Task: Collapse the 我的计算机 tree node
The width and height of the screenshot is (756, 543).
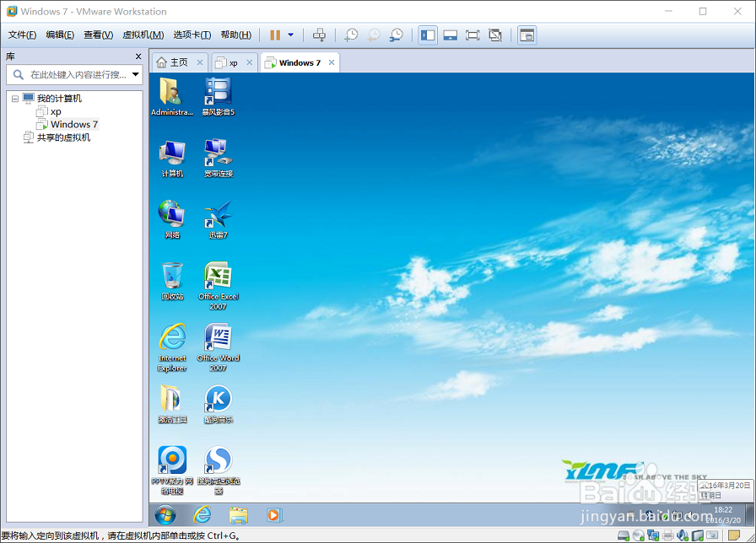Action: pos(15,99)
